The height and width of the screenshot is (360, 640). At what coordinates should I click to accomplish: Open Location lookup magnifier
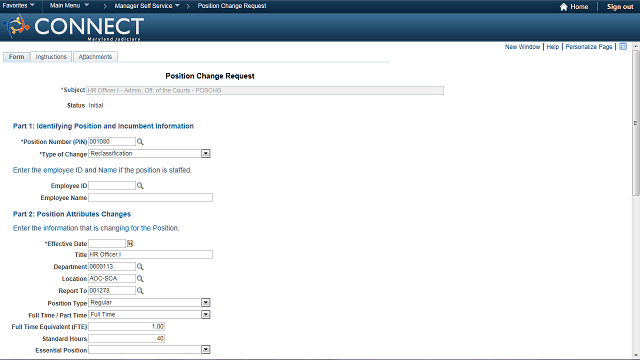click(x=140, y=279)
